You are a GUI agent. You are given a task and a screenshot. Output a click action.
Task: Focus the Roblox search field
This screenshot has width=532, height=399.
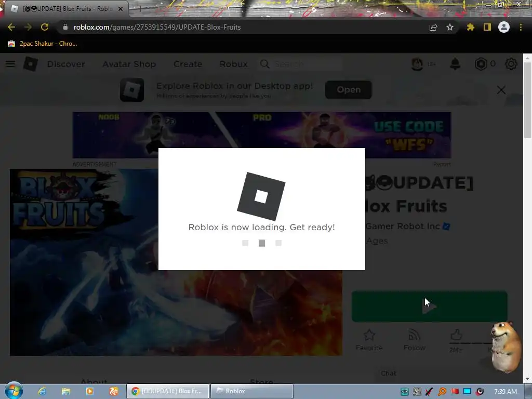[301, 64]
